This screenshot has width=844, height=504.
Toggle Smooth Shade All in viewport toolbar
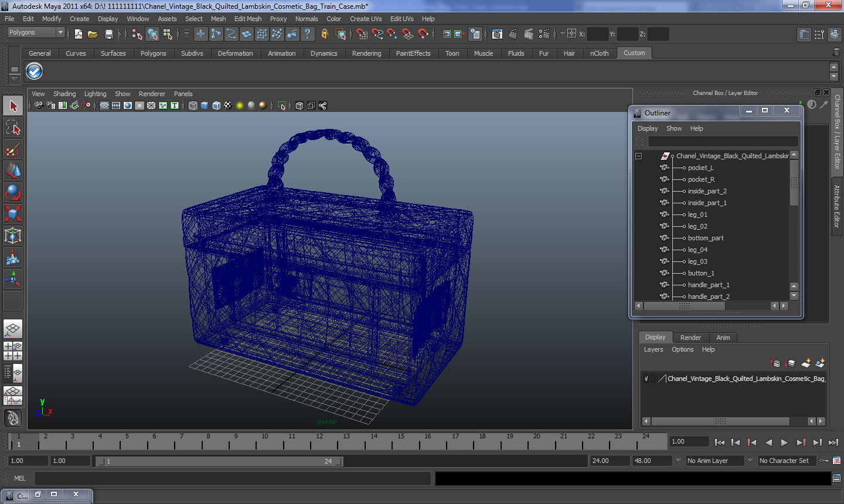pyautogui.click(x=205, y=105)
